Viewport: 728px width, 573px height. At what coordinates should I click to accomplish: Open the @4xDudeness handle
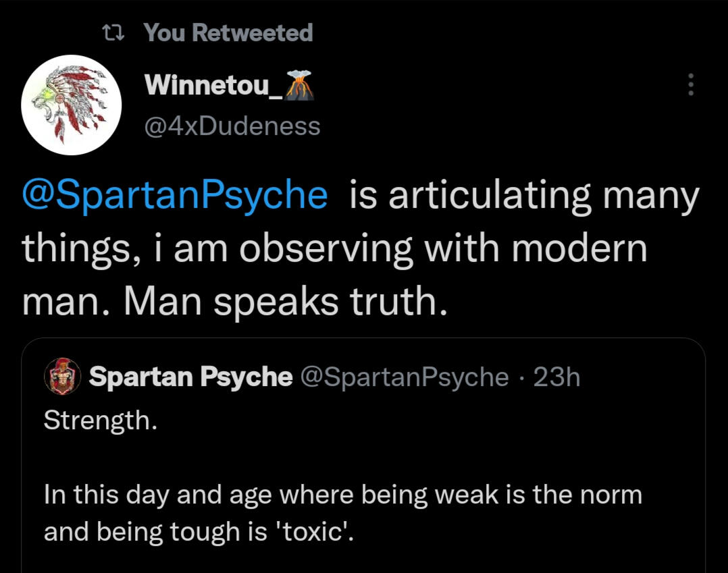232,125
